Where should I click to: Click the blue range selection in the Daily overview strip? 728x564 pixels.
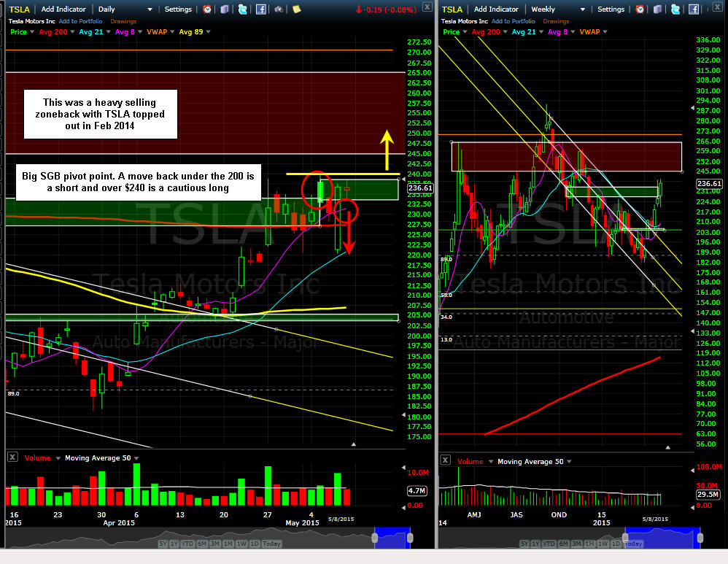click(x=392, y=538)
